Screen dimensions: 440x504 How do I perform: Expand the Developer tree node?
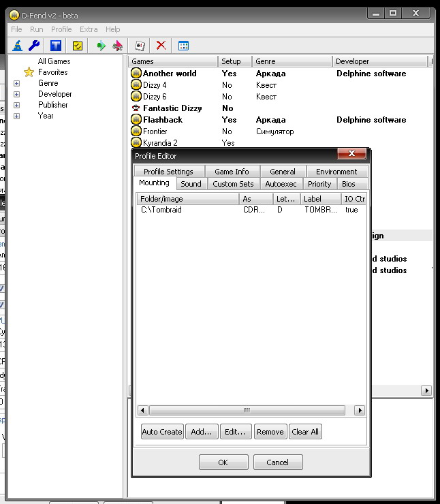coord(17,94)
